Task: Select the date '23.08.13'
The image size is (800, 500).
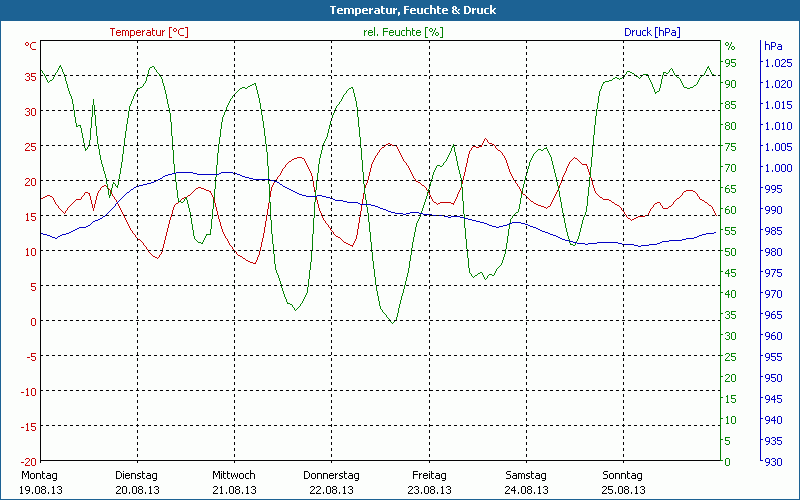Action: coord(429,490)
